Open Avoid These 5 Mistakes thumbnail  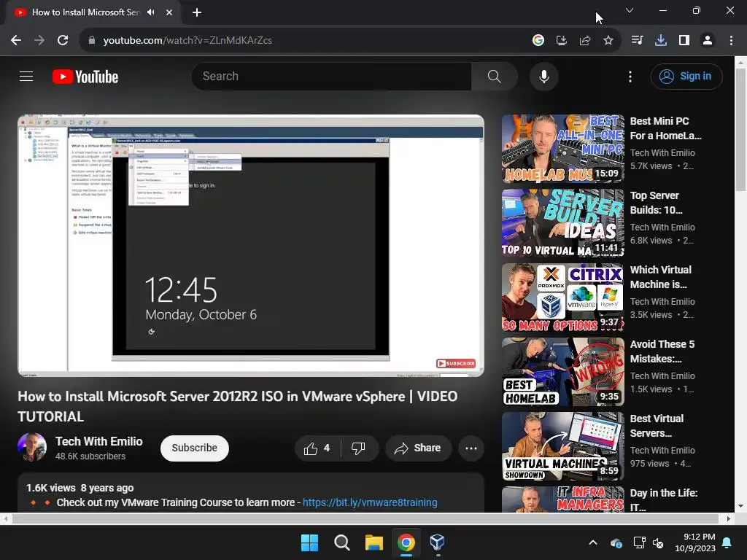[x=562, y=372]
